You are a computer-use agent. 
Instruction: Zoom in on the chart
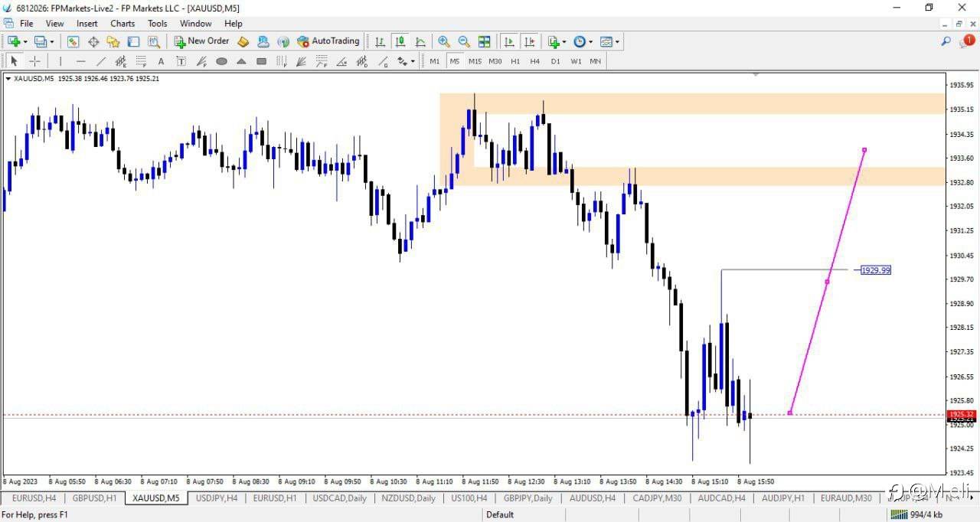tap(444, 41)
